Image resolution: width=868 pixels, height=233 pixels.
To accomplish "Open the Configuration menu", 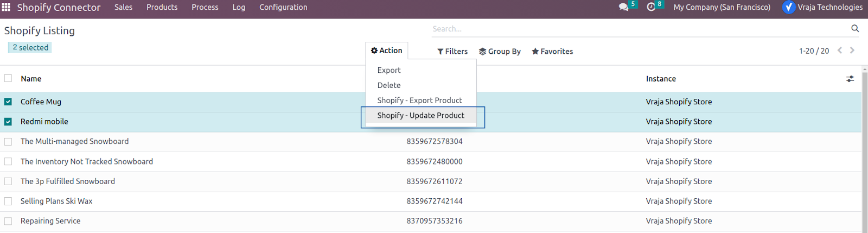I will pyautogui.click(x=283, y=7).
